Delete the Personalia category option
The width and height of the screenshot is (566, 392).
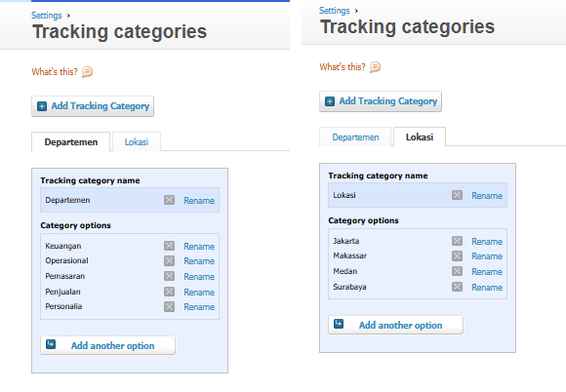click(169, 306)
